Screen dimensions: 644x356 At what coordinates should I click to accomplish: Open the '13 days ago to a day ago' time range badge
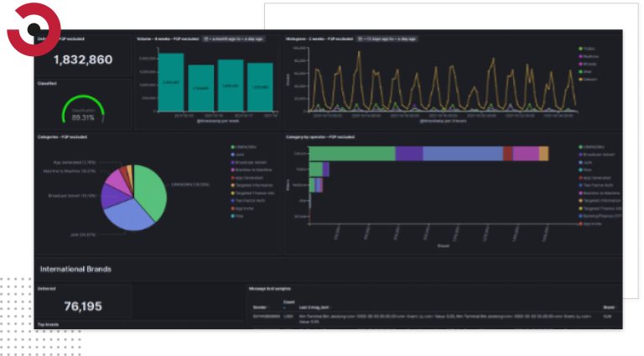[x=387, y=39]
